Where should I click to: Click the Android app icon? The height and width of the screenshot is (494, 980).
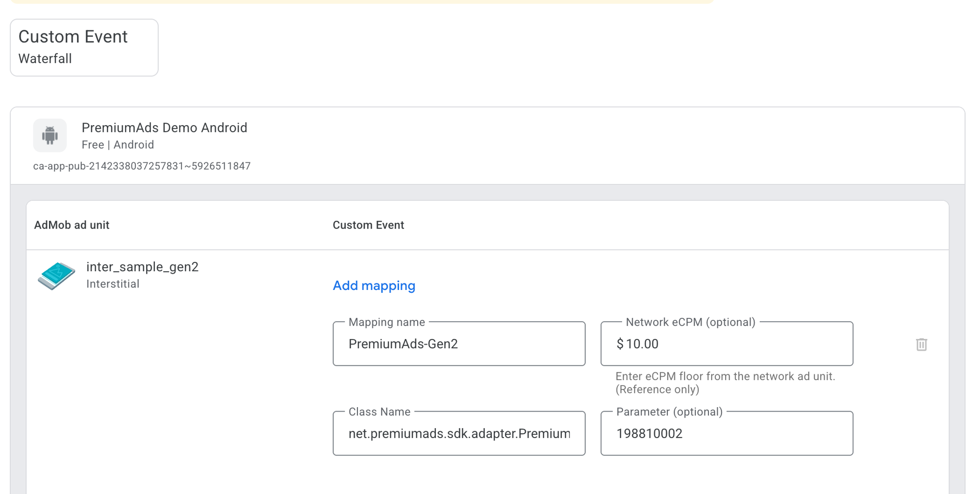pyautogui.click(x=50, y=135)
